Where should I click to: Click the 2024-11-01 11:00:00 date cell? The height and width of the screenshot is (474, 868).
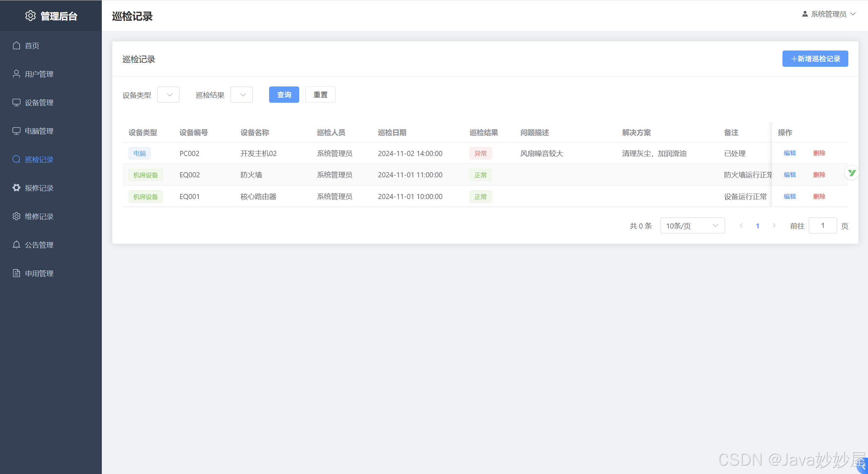pos(410,175)
